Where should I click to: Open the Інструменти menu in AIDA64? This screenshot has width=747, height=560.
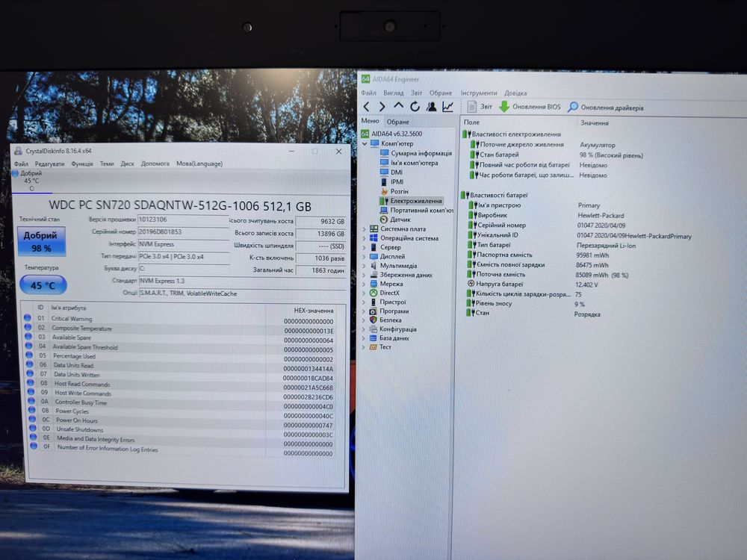click(479, 93)
